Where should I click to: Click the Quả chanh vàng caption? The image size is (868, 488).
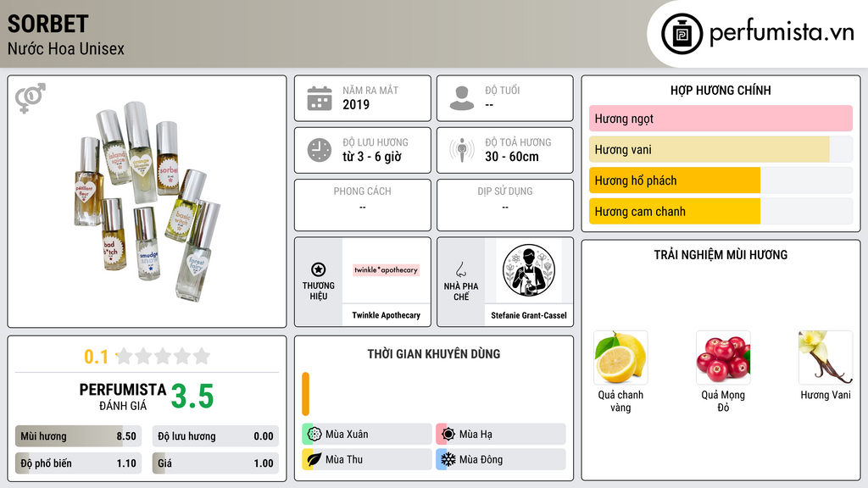click(620, 401)
